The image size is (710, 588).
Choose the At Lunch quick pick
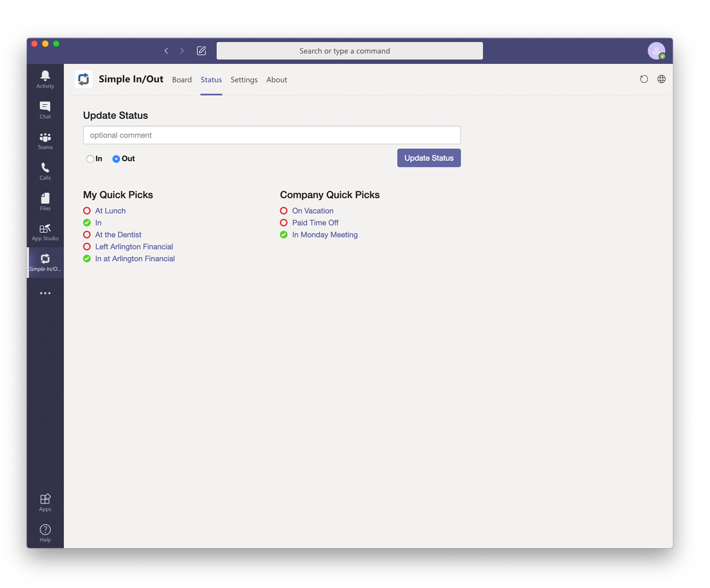point(110,211)
